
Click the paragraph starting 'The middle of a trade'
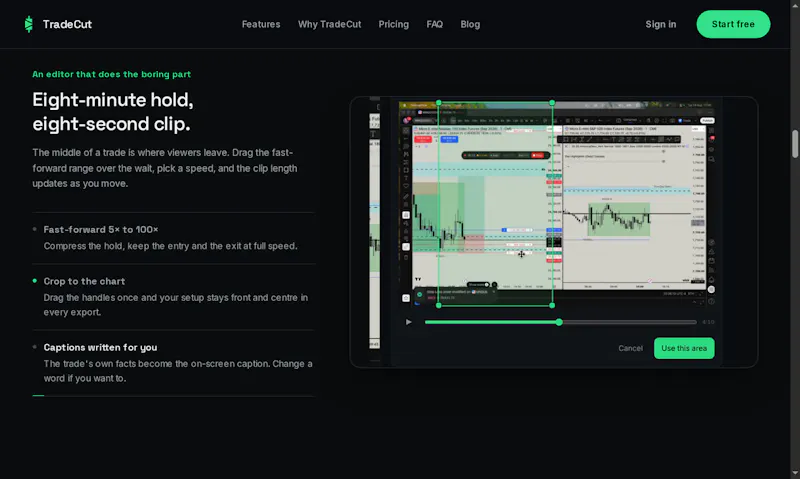point(165,168)
